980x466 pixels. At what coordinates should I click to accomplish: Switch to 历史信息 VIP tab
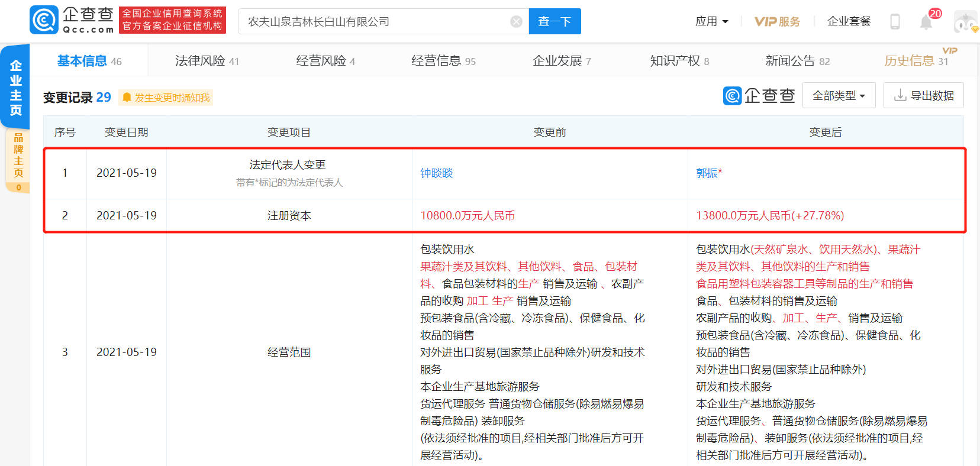click(916, 60)
